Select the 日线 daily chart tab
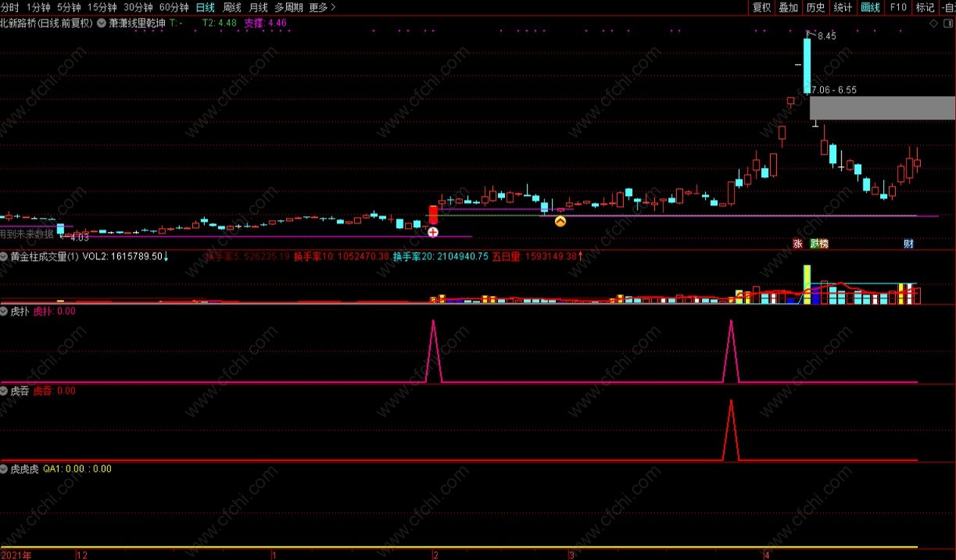This screenshot has height=560, width=956. (205, 7)
